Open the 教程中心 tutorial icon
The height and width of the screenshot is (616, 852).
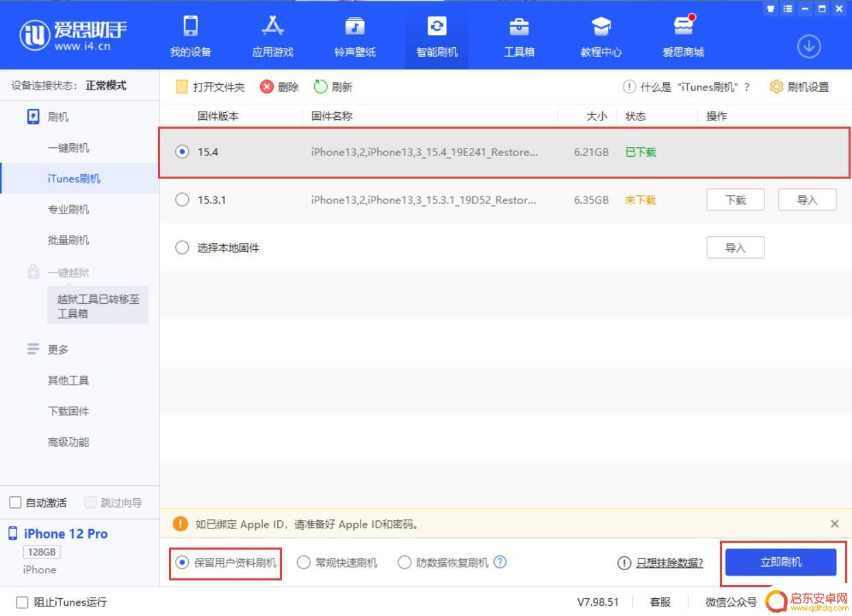[x=601, y=26]
